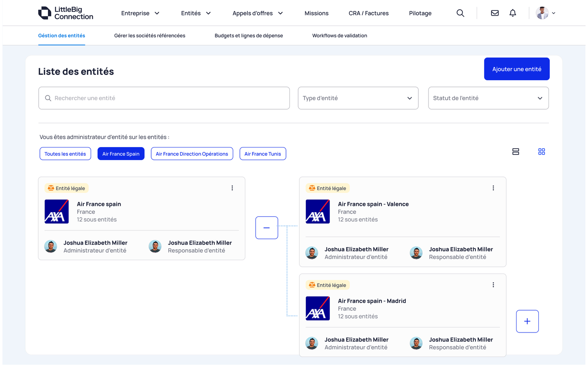Open three-dot menu on Valence card

(493, 188)
